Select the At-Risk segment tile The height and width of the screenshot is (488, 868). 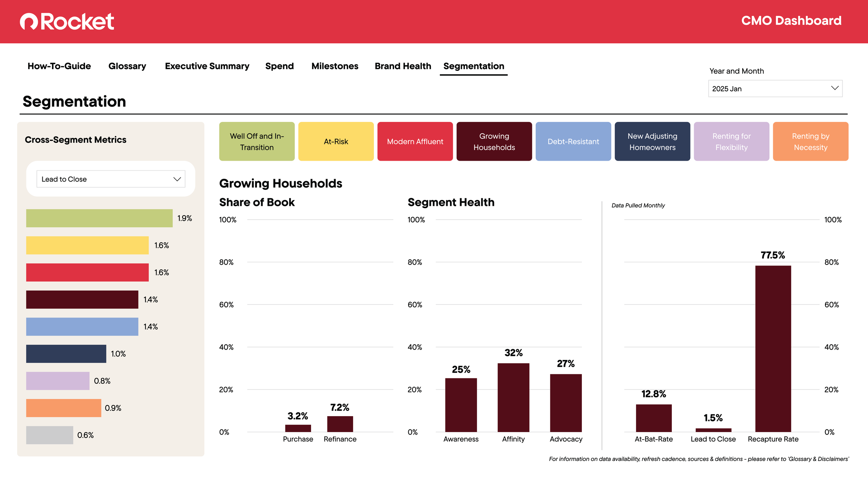[336, 141]
